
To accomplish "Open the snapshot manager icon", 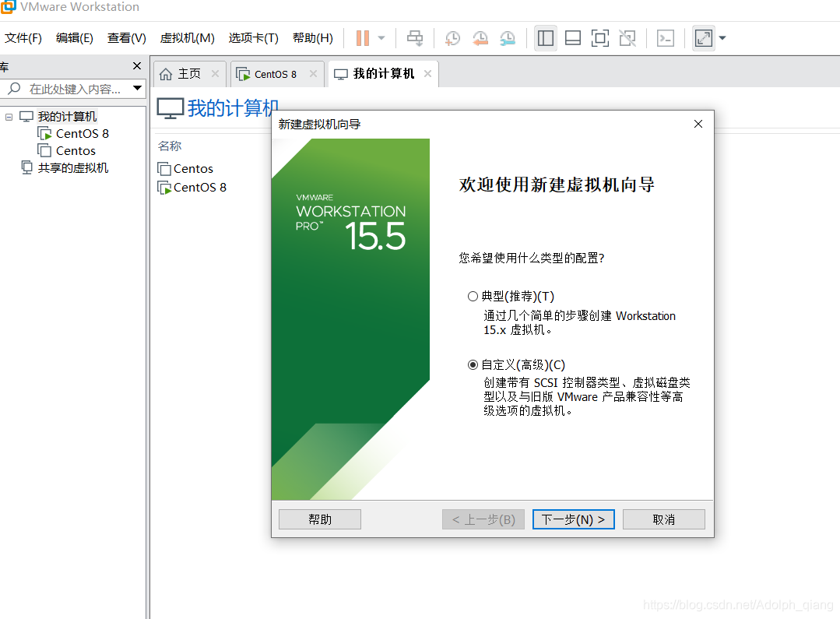I will pos(508,38).
